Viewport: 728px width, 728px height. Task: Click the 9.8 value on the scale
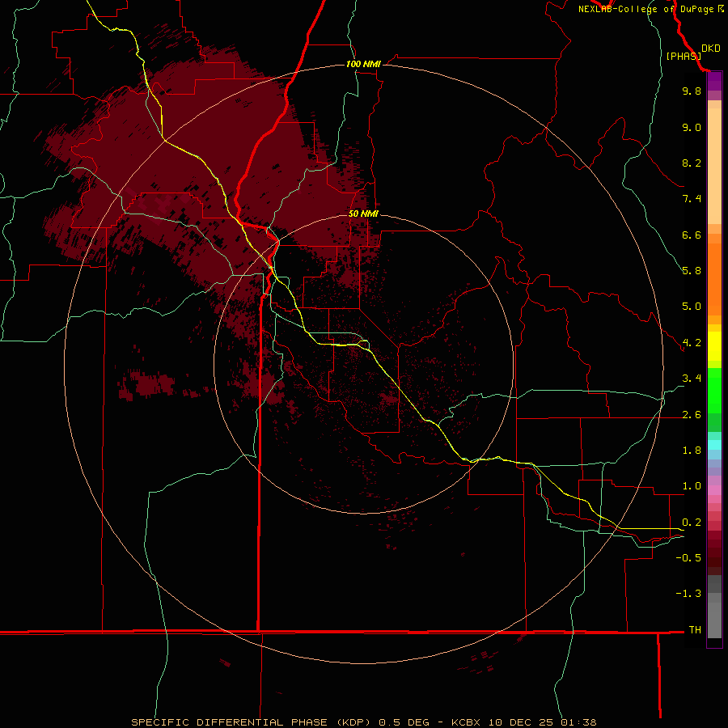tap(692, 91)
